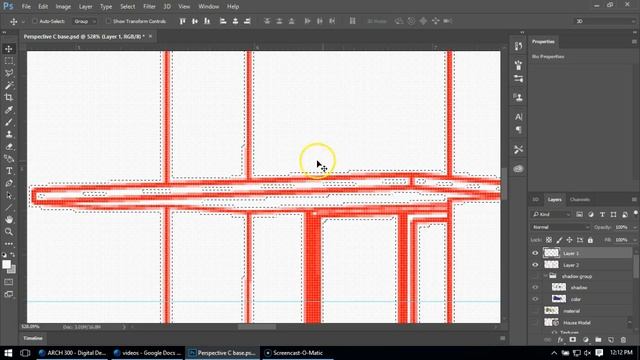Toggle Quick Mask mode icon
Image resolution: width=640 pixels, height=360 pixels.
click(x=9, y=282)
